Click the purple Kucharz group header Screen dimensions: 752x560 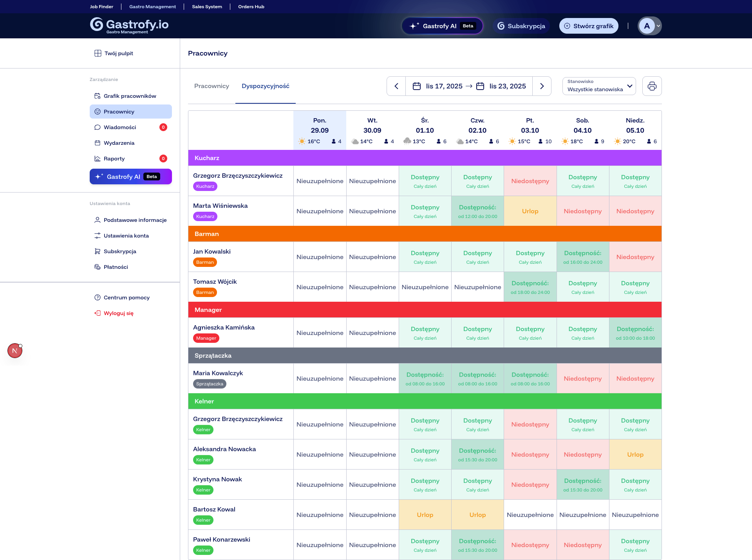pyautogui.click(x=425, y=158)
